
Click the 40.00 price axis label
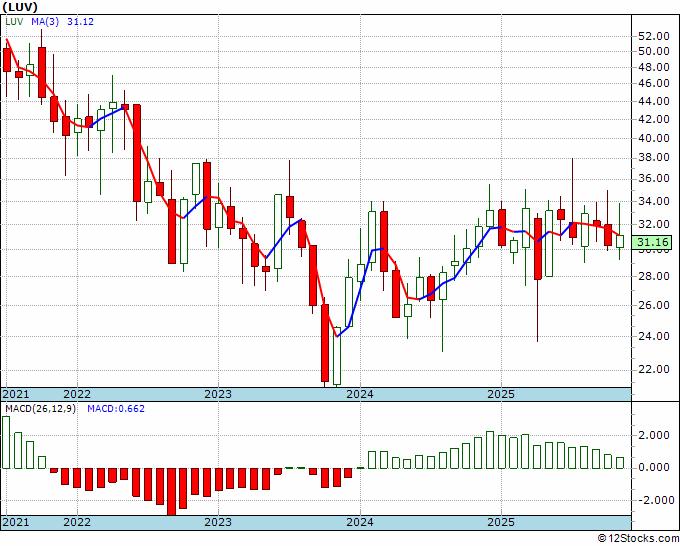pos(654,138)
